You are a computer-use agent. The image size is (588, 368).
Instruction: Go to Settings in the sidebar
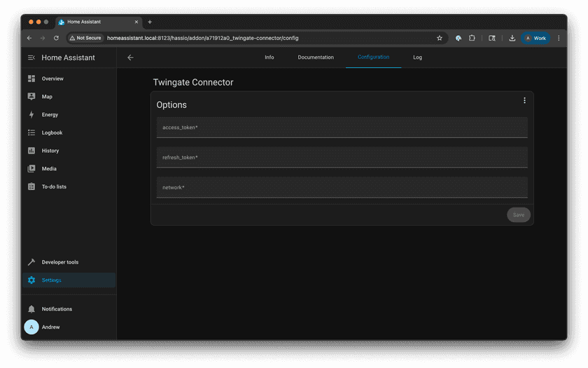click(51, 280)
